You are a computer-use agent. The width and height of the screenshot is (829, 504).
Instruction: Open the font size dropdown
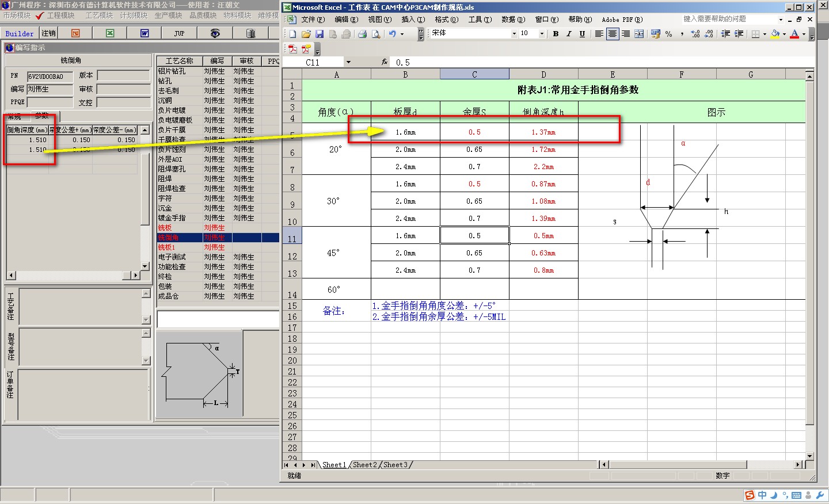pyautogui.click(x=541, y=34)
